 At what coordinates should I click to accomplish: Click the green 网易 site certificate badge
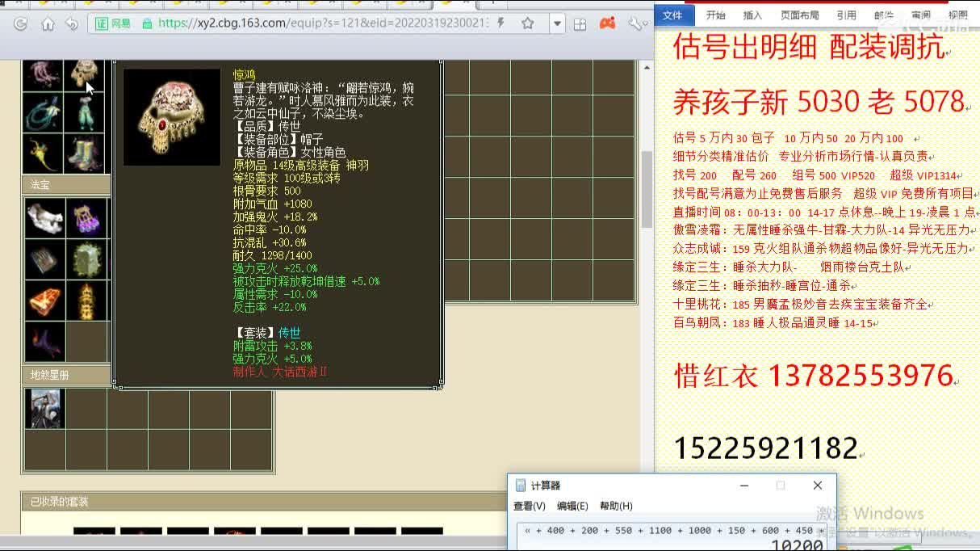coord(114,24)
